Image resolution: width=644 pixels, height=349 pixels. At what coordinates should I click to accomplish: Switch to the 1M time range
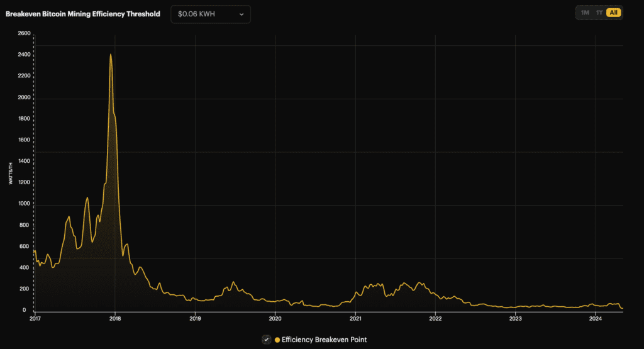[x=585, y=13]
